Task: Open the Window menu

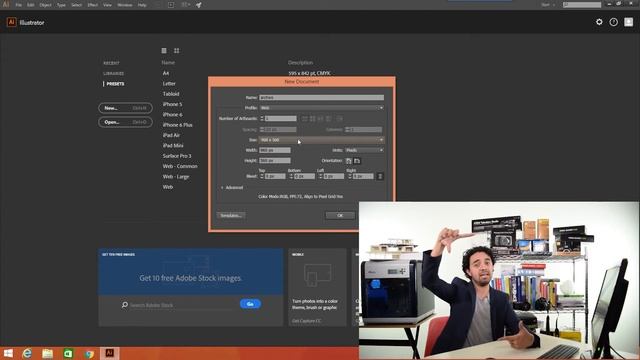Action: [125, 5]
